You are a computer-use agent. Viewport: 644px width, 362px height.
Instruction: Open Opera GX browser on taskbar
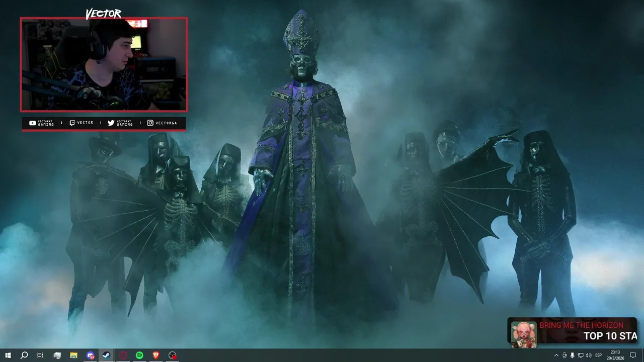click(123, 355)
